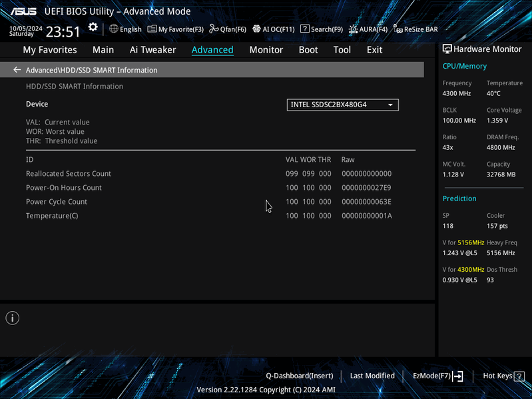Launch Qfan(F6) fan control
This screenshot has height=399, width=532.
tap(228, 29)
